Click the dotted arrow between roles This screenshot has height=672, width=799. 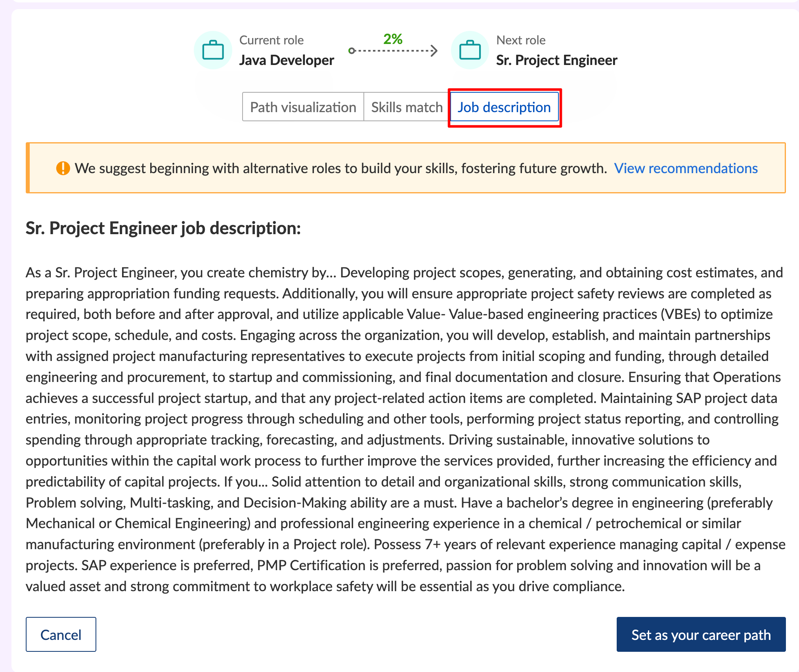tap(393, 51)
